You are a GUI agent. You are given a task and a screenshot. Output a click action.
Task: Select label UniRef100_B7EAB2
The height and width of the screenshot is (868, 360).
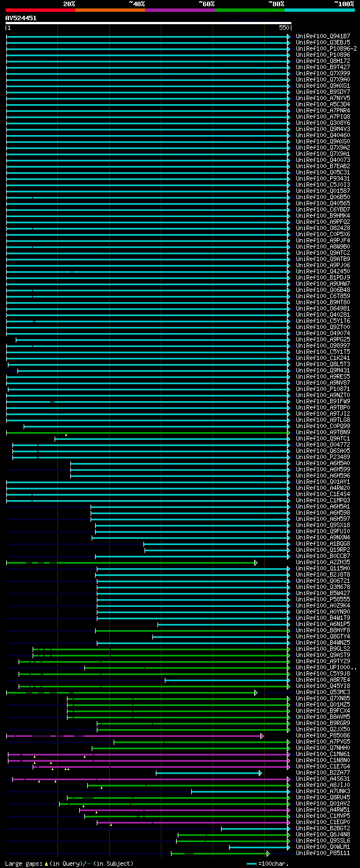tap(323, 166)
